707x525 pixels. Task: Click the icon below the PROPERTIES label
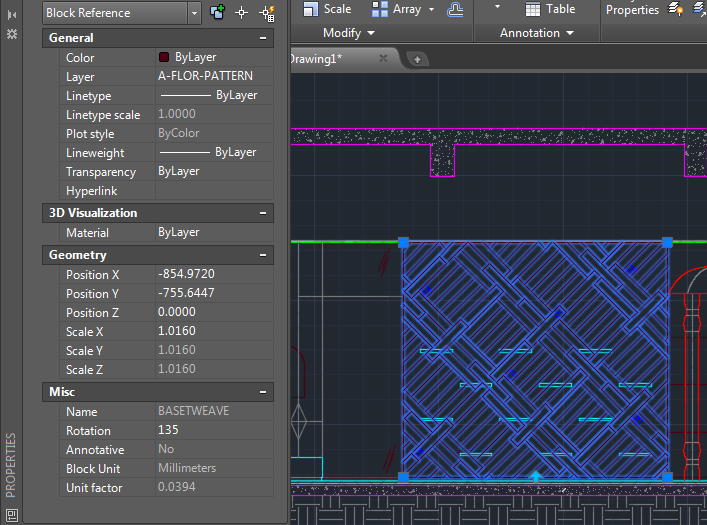(12, 515)
